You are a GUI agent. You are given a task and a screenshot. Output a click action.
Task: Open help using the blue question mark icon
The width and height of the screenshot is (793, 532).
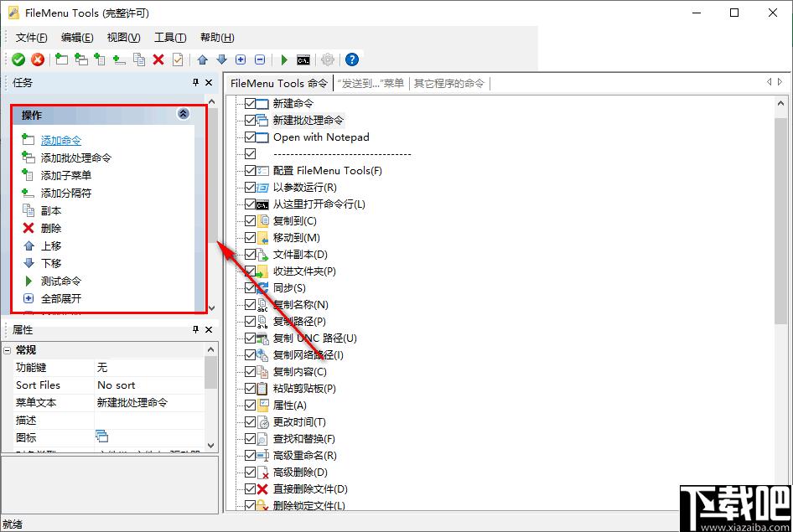coord(352,59)
